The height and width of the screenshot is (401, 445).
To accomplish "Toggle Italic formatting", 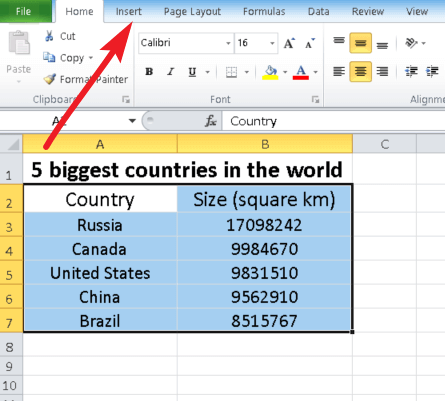I will point(171,72).
